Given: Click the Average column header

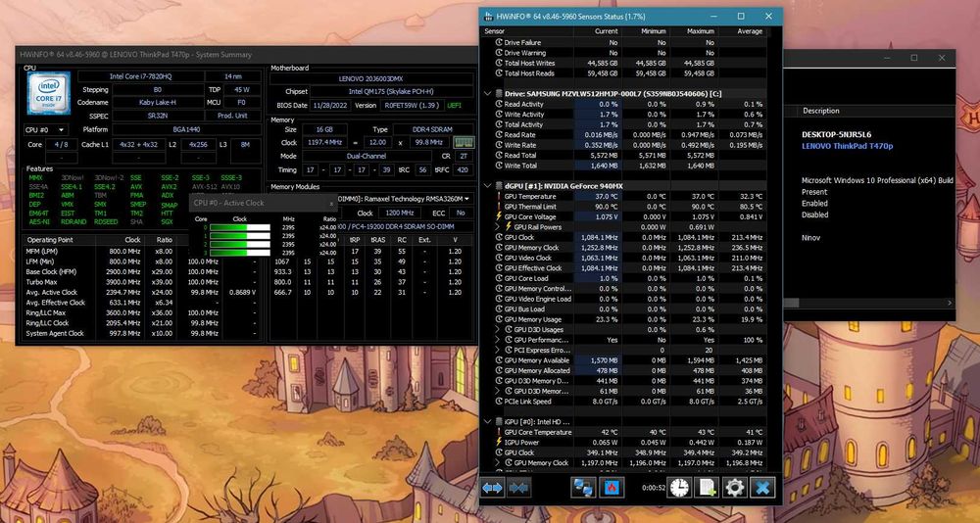Looking at the screenshot, I should [743, 31].
